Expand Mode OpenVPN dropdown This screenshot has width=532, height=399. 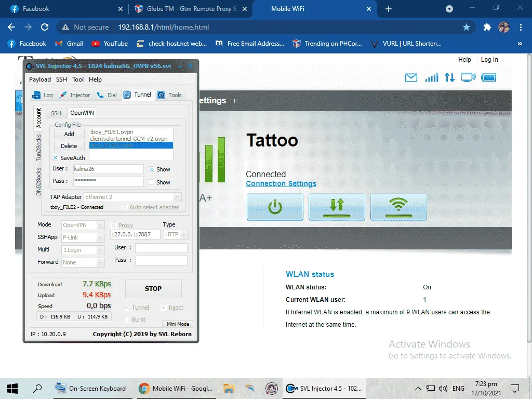(100, 225)
